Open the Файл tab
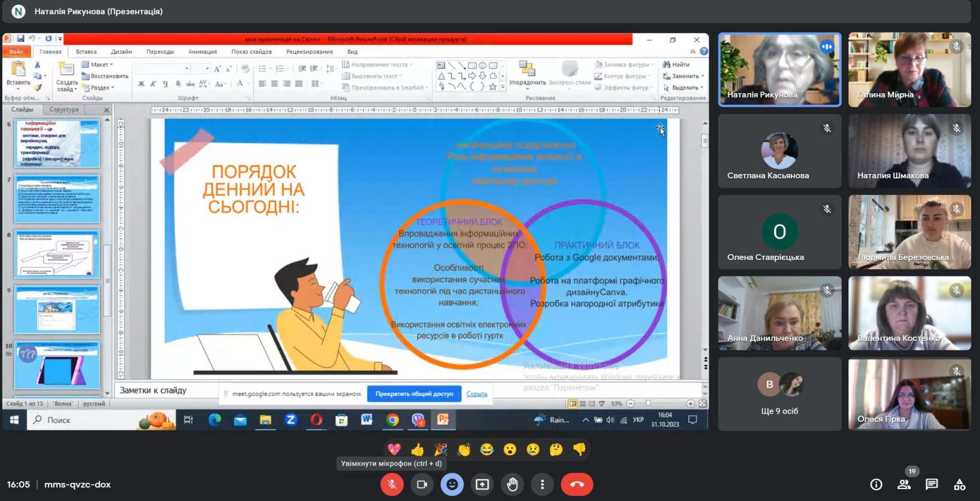 tap(16, 51)
